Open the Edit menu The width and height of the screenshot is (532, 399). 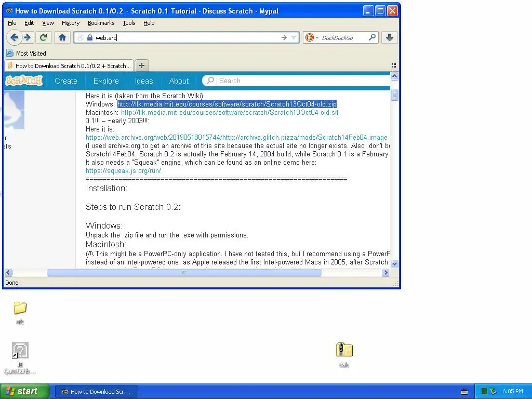pyautogui.click(x=29, y=23)
